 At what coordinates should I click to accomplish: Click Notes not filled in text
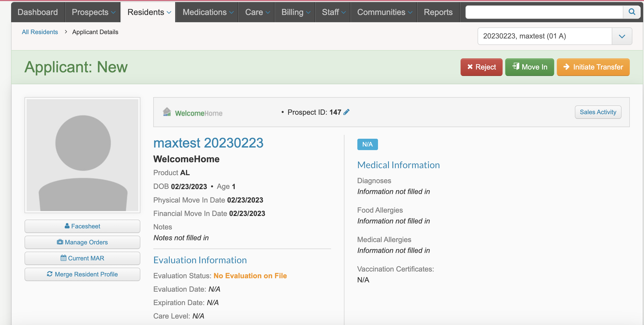[181, 238]
